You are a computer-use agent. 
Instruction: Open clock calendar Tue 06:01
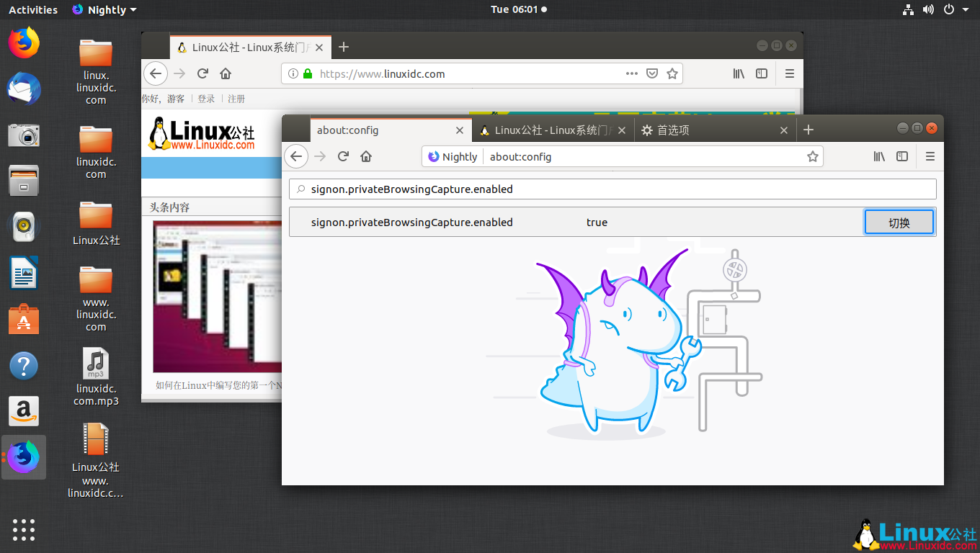[519, 9]
